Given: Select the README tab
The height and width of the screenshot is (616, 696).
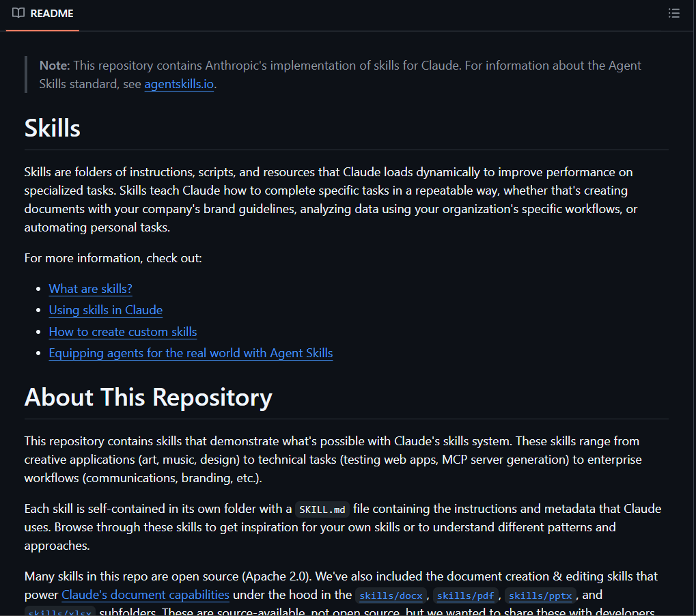Looking at the screenshot, I should (x=42, y=13).
